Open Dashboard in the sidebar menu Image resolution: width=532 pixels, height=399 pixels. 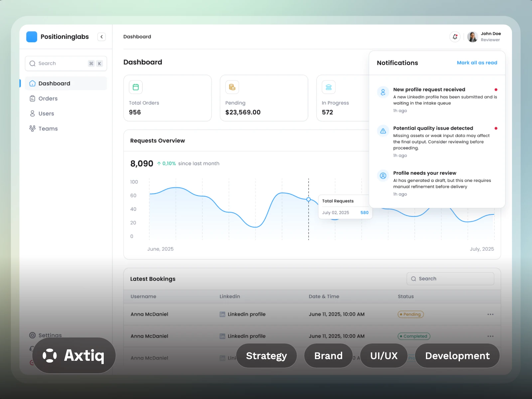click(x=66, y=83)
